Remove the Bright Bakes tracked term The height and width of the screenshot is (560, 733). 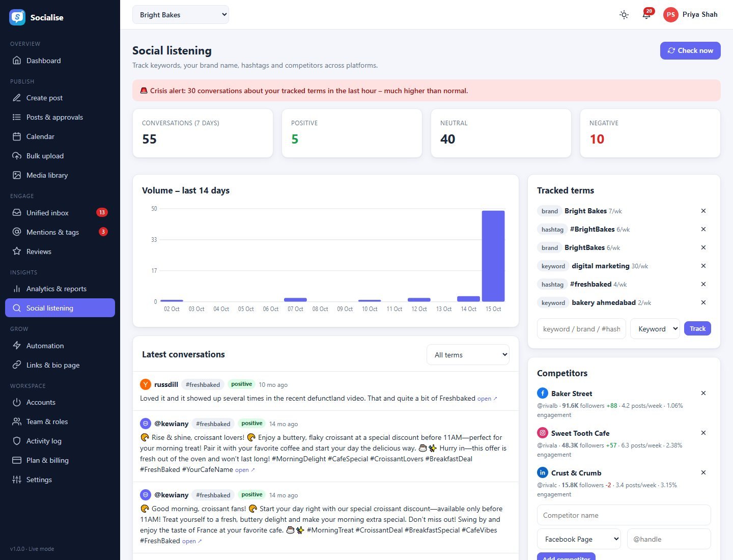(703, 211)
